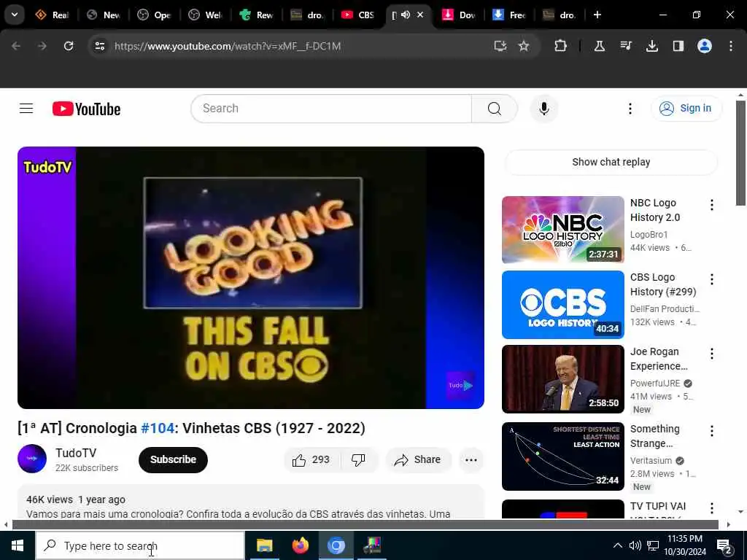Image resolution: width=747 pixels, height=560 pixels.
Task: Open Chrome downloads icon
Action: coord(651,46)
